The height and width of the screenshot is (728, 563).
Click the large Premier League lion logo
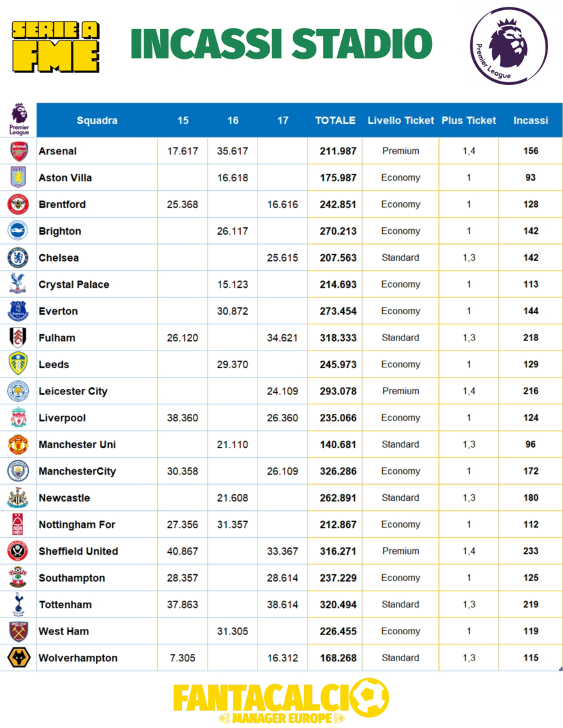pos(509,44)
